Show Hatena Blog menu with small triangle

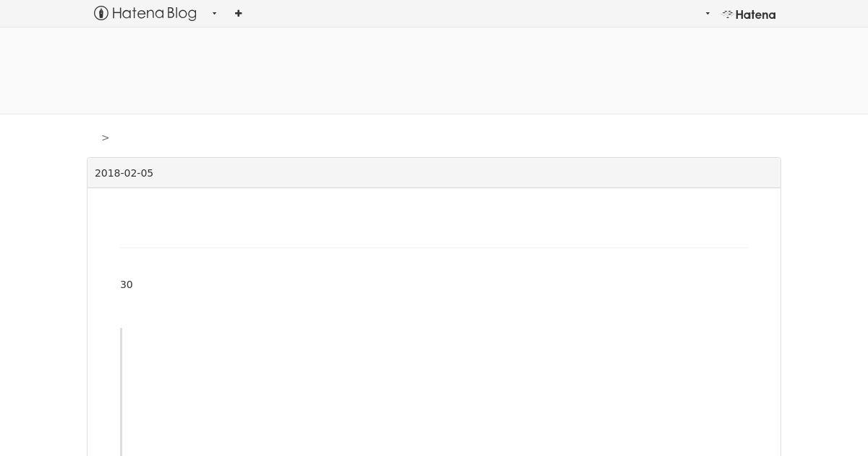click(x=214, y=13)
